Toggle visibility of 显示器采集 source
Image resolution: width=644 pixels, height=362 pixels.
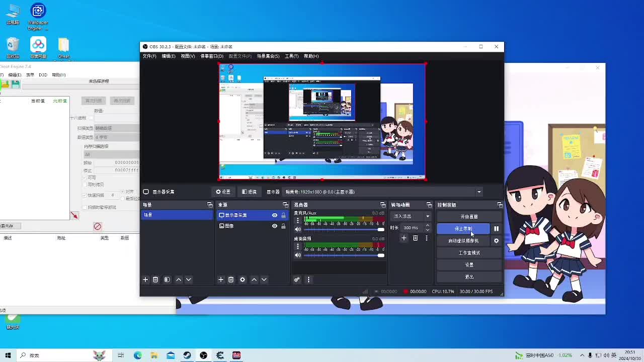point(275,215)
